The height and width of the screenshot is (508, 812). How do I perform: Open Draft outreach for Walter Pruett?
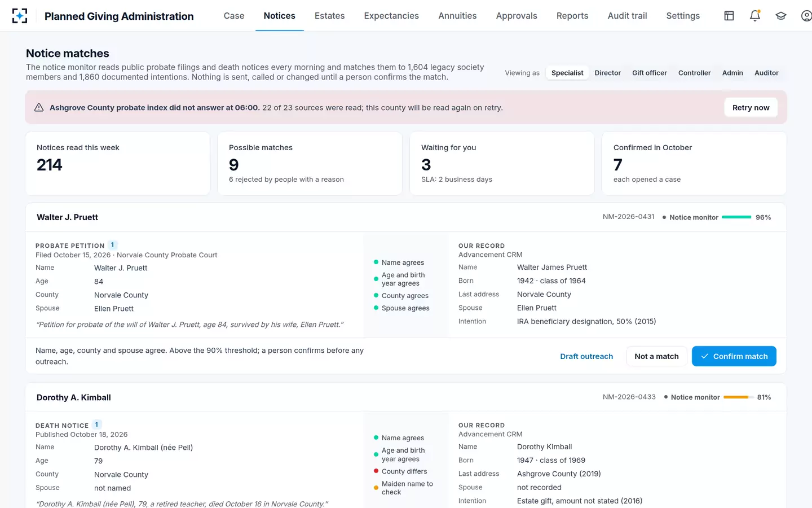(586, 356)
